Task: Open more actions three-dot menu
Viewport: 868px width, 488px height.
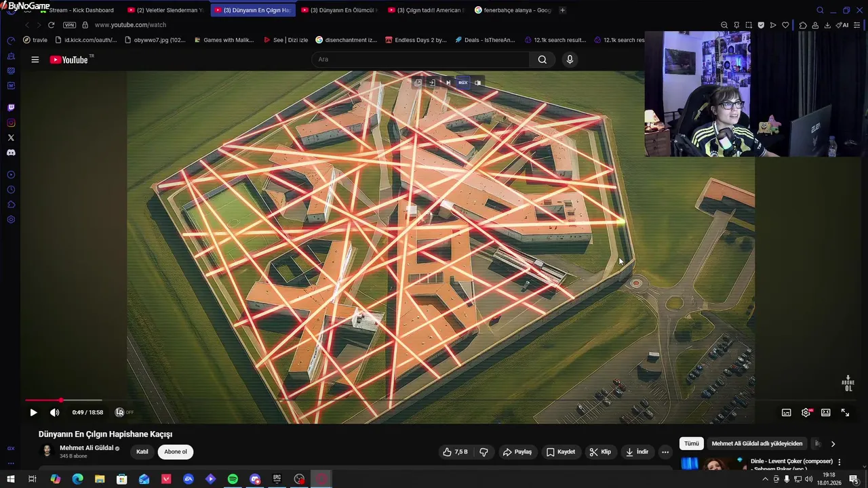Action: click(x=665, y=452)
